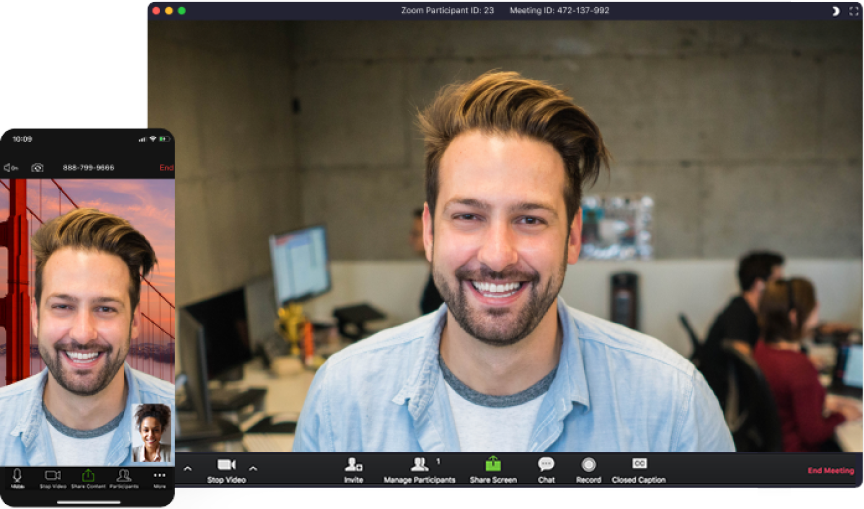Click the green Share Screen button
The width and height of the screenshot is (864, 509).
pos(493,471)
